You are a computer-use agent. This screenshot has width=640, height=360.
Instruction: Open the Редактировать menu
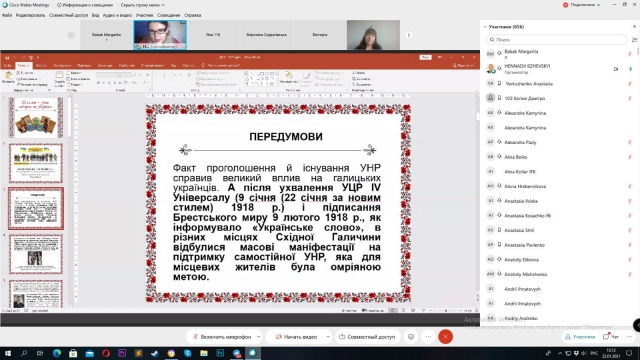(x=30, y=15)
